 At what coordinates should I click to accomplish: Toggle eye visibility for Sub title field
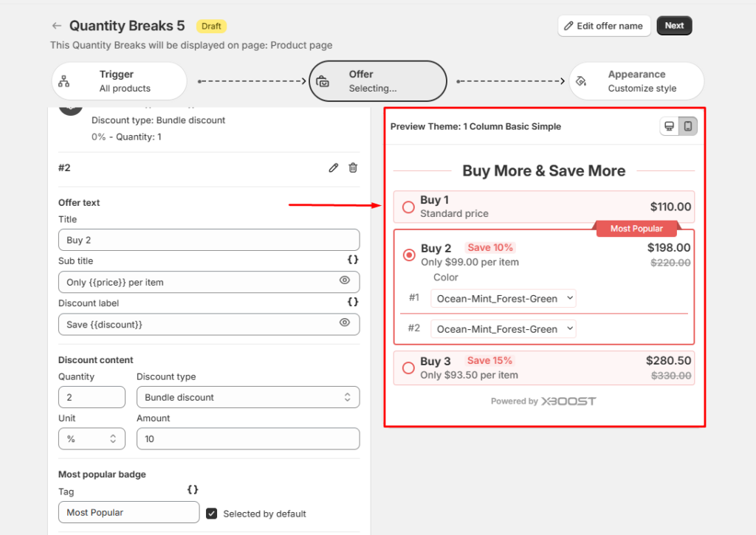(344, 280)
